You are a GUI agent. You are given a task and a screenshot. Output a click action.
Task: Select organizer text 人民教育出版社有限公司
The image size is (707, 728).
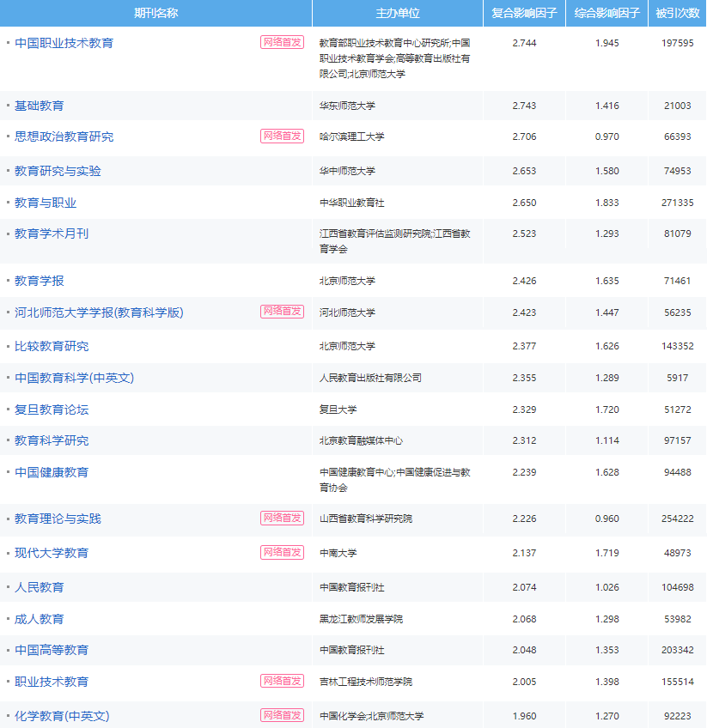point(371,378)
